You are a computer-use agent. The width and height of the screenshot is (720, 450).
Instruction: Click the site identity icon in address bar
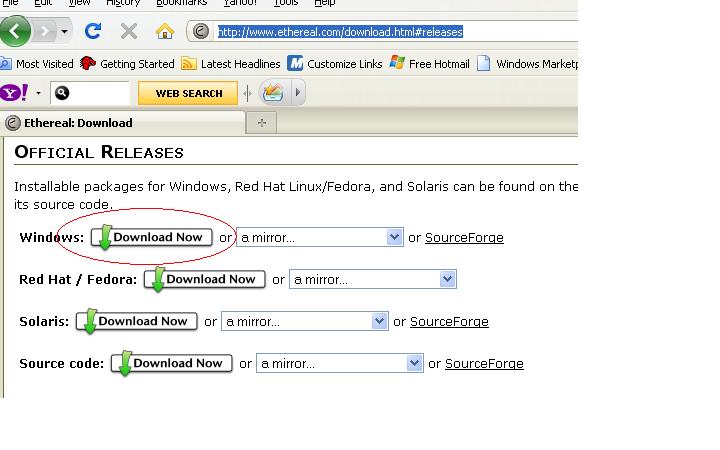pos(201,31)
